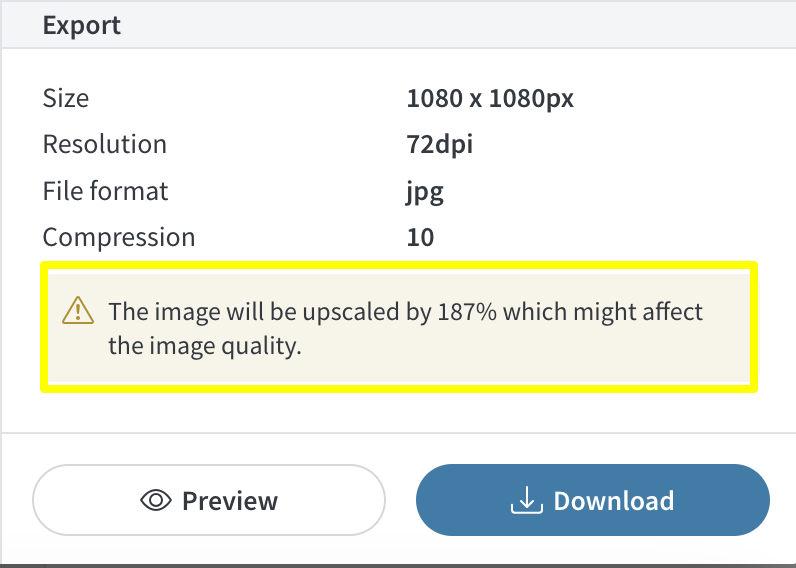Click the yellow warning triangle icon

pyautogui.click(x=78, y=311)
